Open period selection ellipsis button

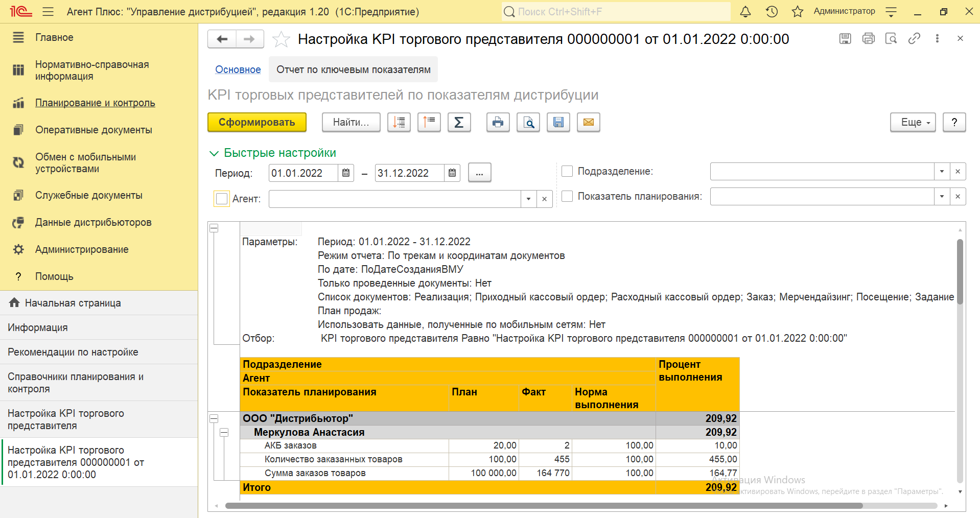click(x=479, y=173)
